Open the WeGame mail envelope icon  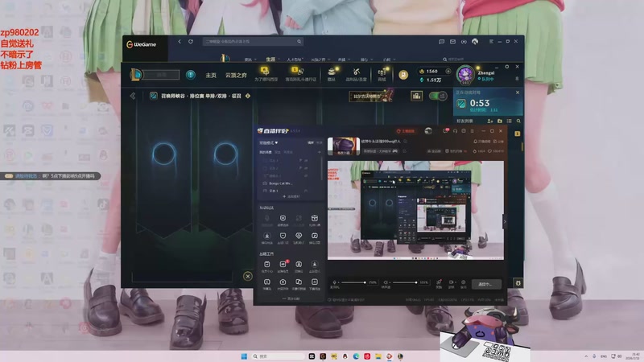click(x=452, y=42)
